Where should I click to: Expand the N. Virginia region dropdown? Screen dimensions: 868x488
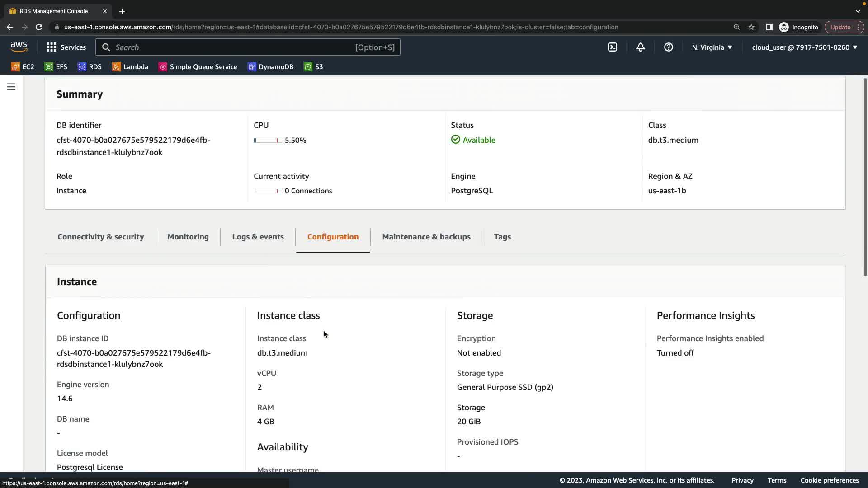coord(712,47)
